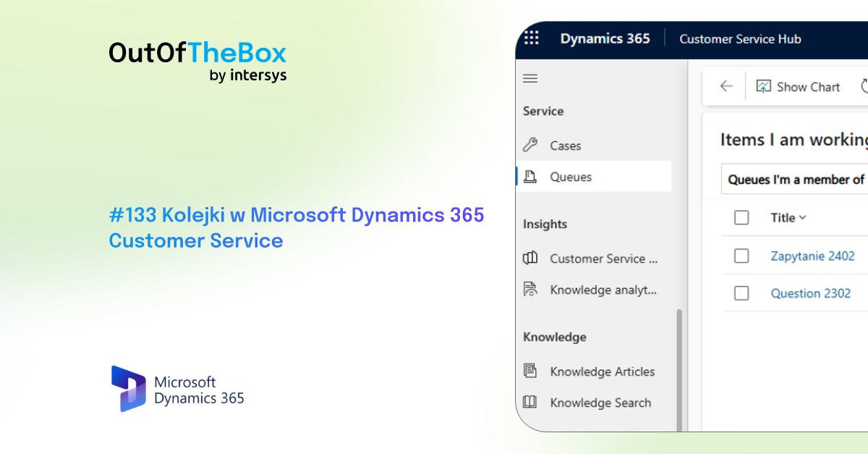Click Dynamics 365 in the top bar
Screen dimensions: 868x454
[x=605, y=39]
